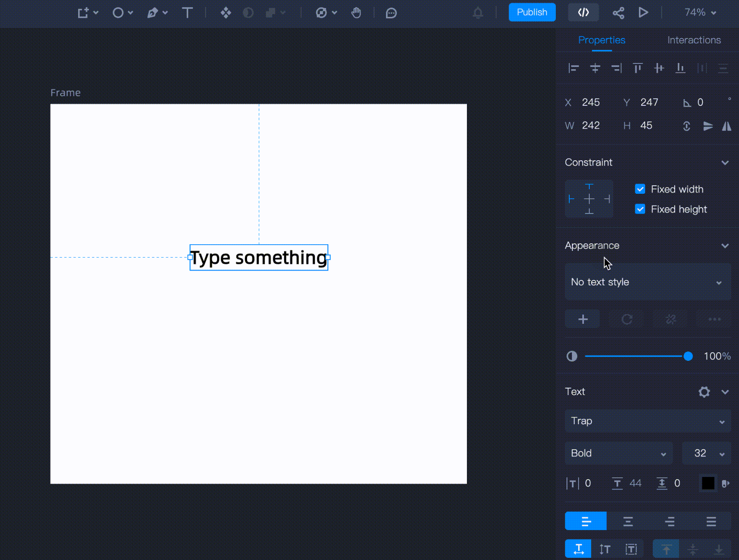The image size is (739, 560).
Task: Flip the selection horizontally
Action: click(x=726, y=126)
